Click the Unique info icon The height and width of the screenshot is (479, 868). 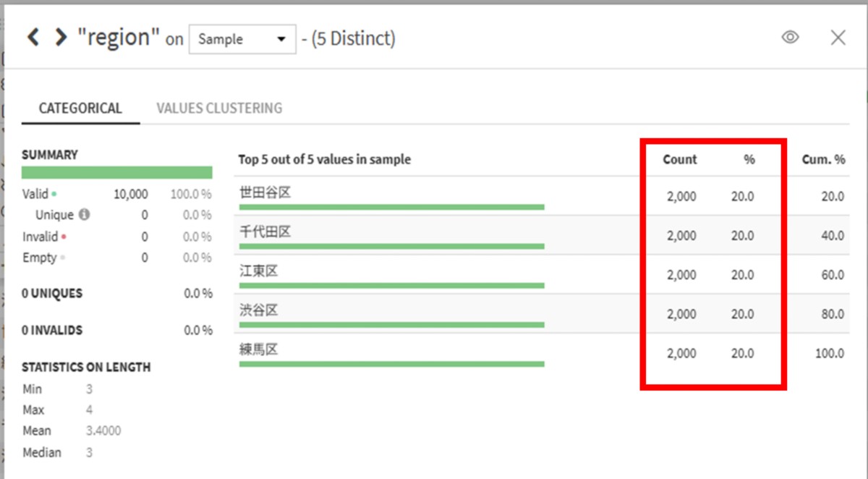click(x=85, y=215)
